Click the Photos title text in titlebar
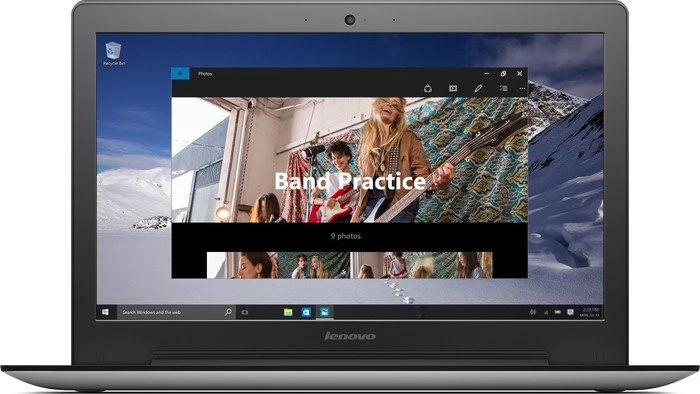 pyautogui.click(x=205, y=74)
